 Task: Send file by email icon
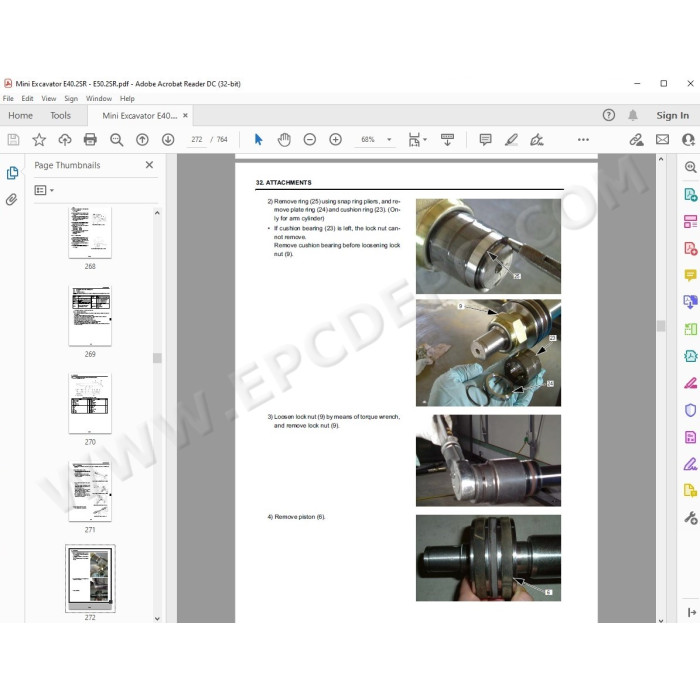[x=662, y=140]
